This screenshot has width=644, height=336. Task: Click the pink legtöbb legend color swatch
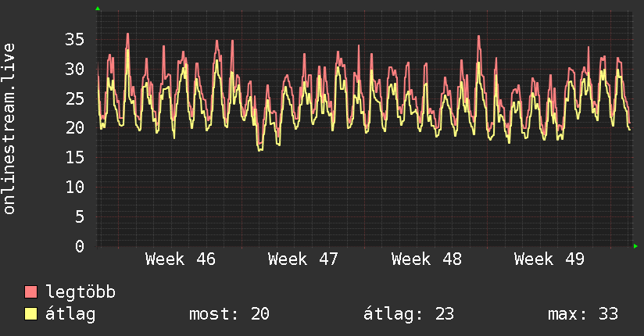[x=30, y=291]
